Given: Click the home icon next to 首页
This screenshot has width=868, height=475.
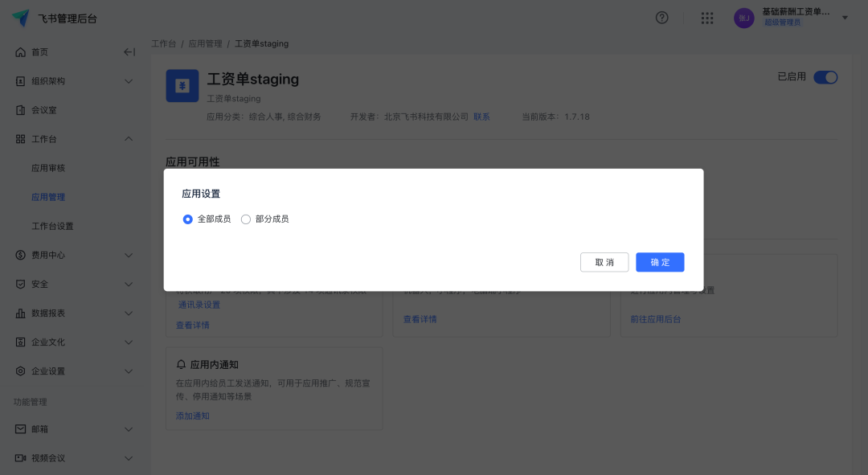Looking at the screenshot, I should (20, 52).
